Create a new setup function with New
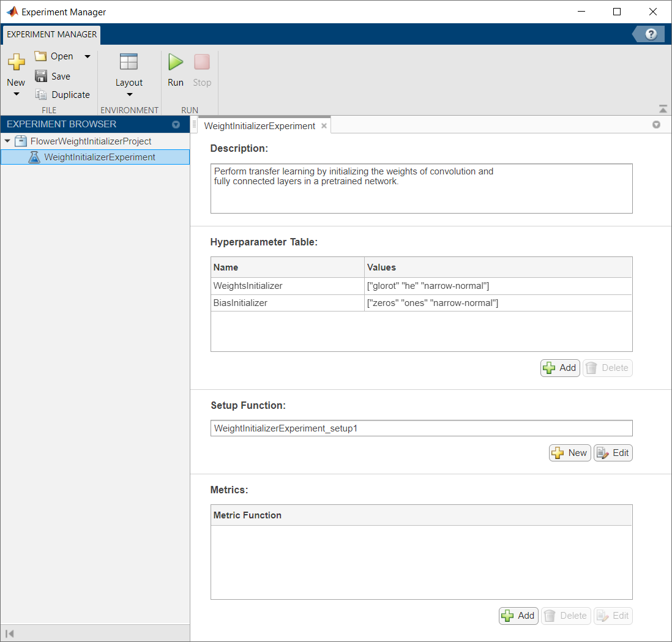 (570, 452)
